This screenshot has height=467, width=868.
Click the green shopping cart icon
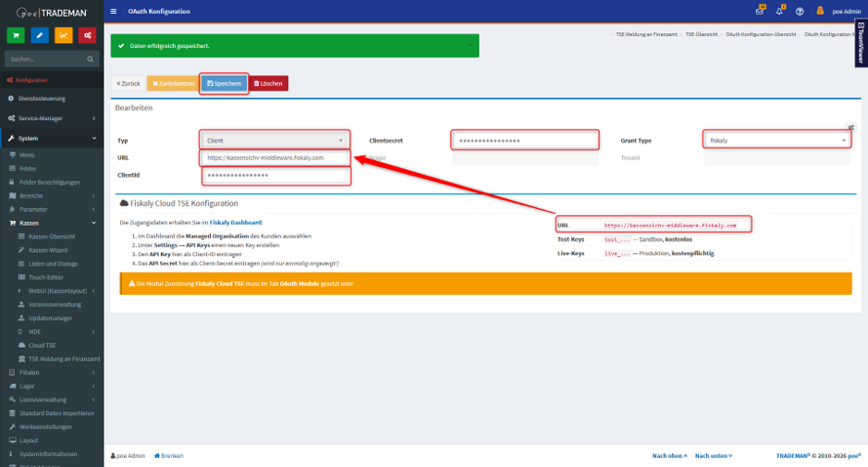point(16,35)
